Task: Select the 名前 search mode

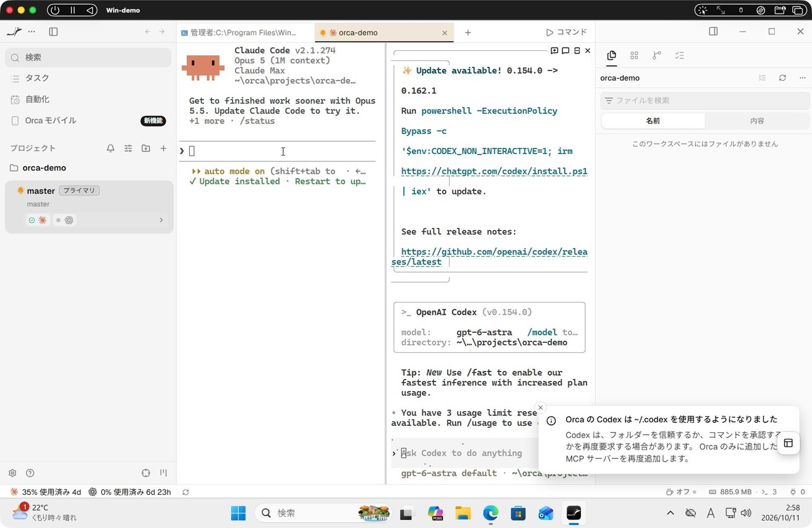Action: [x=653, y=121]
